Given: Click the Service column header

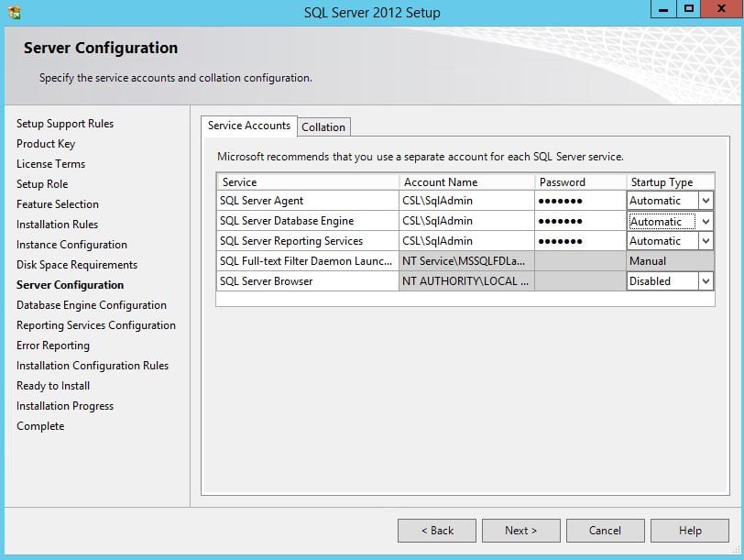Looking at the screenshot, I should pos(308,182).
